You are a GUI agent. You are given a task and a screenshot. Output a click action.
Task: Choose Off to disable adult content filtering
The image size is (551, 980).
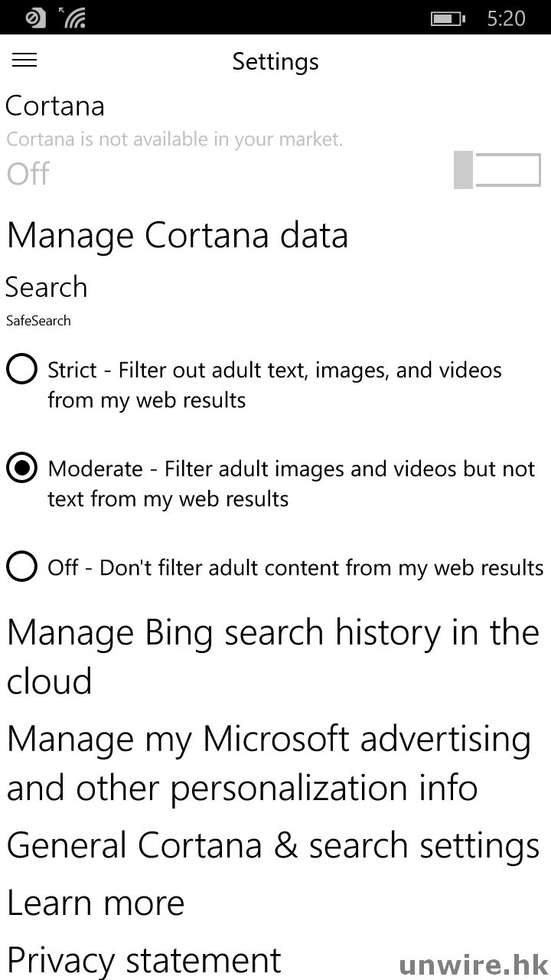tap(21, 567)
